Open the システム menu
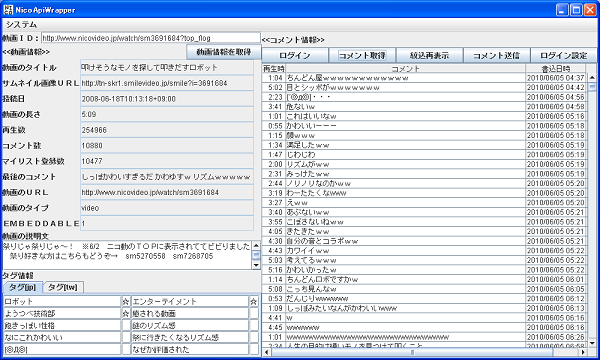 [x=21, y=24]
